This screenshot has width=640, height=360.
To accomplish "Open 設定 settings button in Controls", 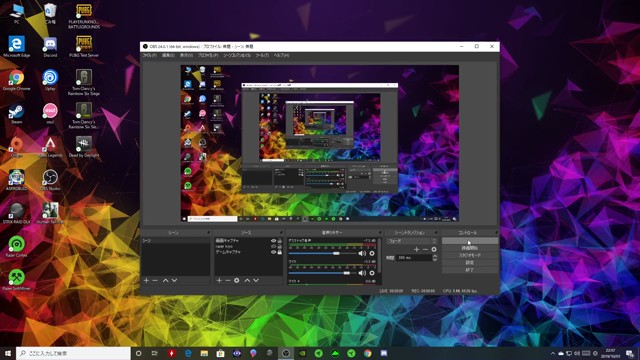I will click(x=470, y=263).
